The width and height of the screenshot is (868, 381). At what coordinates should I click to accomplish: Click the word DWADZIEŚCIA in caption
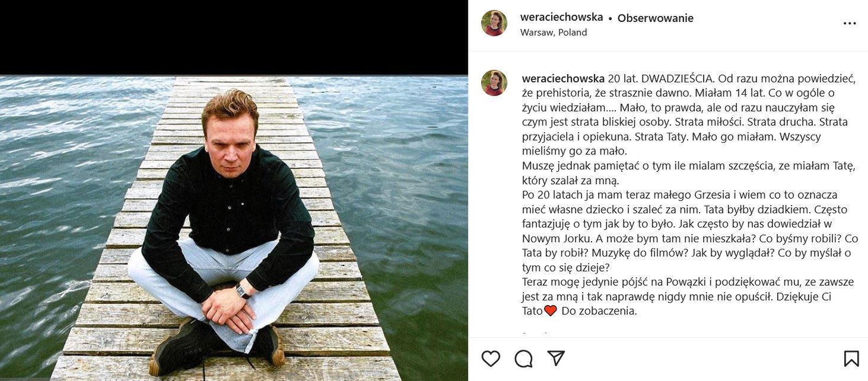tap(678, 79)
